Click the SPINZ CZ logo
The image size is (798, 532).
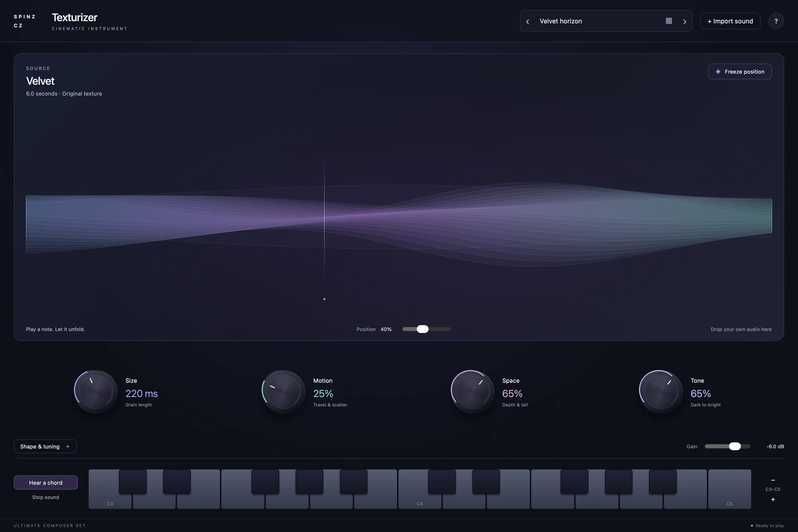pyautogui.click(x=25, y=21)
